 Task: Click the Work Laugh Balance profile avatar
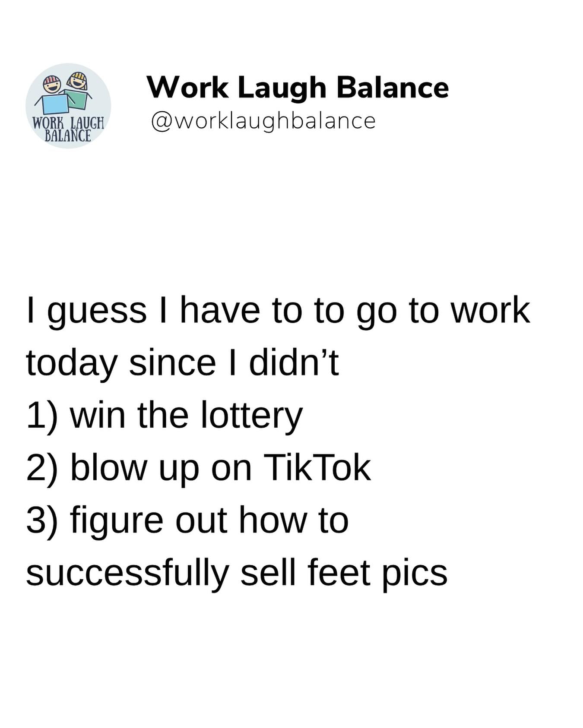(x=68, y=106)
